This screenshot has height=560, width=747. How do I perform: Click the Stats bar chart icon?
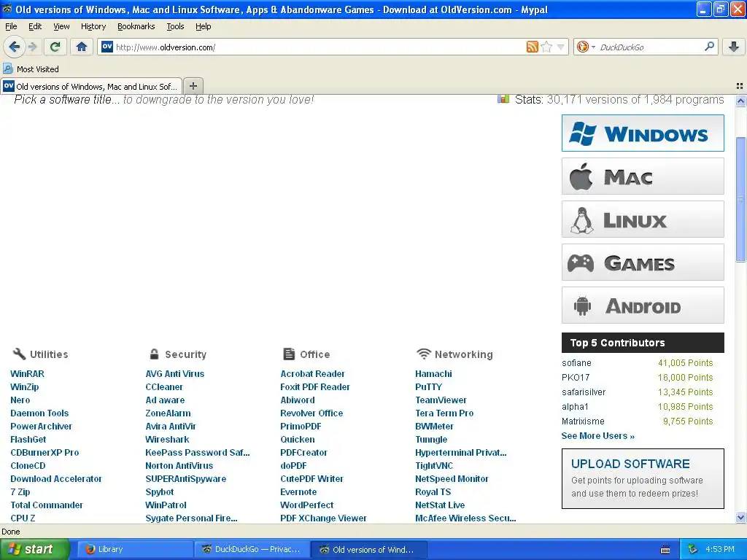503,99
